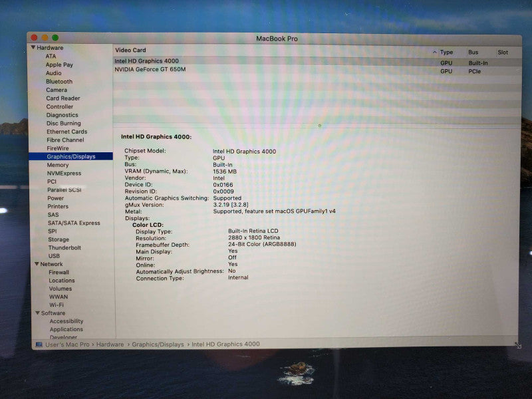
Task: Collapse the Software section triangle
Action: point(38,313)
